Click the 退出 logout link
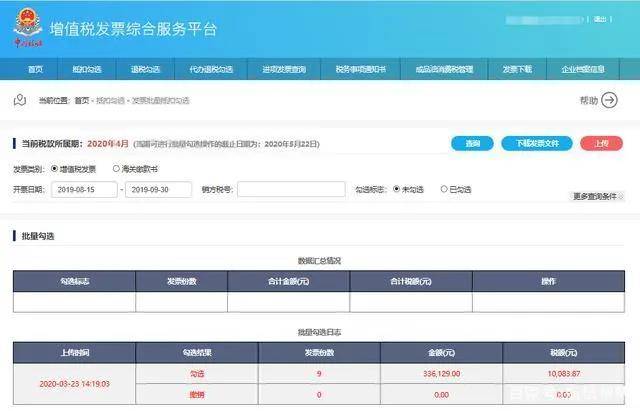The image size is (640, 411). (x=600, y=19)
